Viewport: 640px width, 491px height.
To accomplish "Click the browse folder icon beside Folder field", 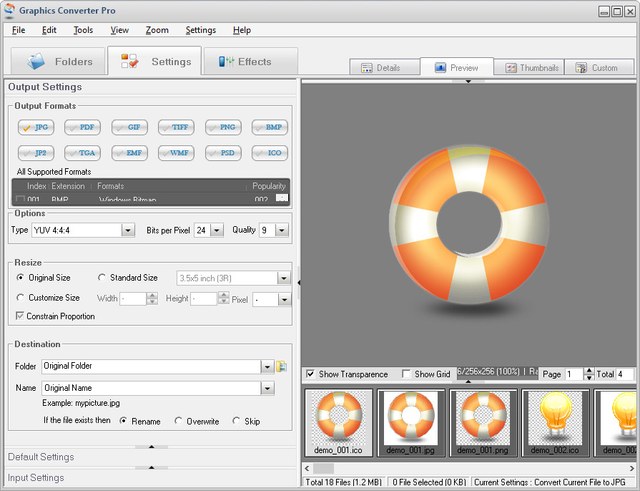I will click(282, 367).
